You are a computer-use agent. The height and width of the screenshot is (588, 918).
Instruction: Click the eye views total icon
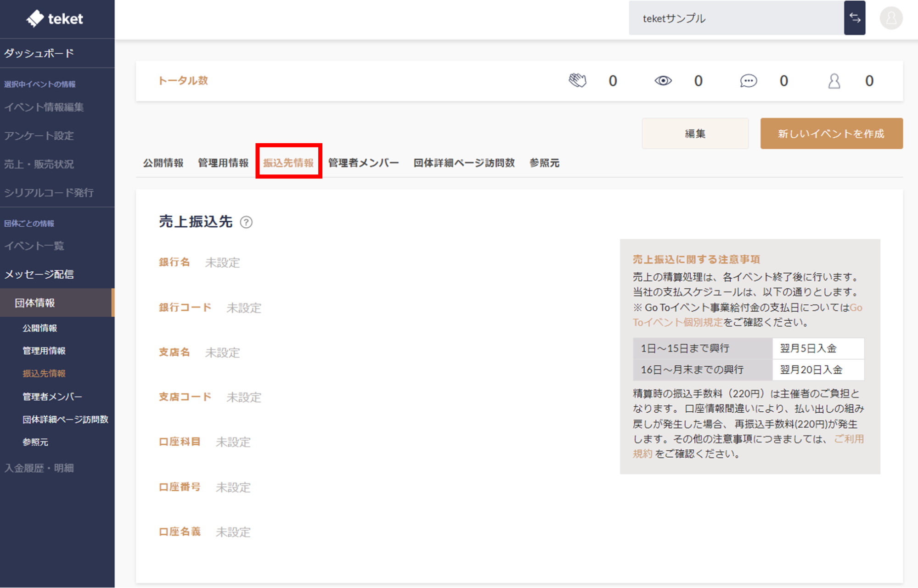[x=663, y=81]
